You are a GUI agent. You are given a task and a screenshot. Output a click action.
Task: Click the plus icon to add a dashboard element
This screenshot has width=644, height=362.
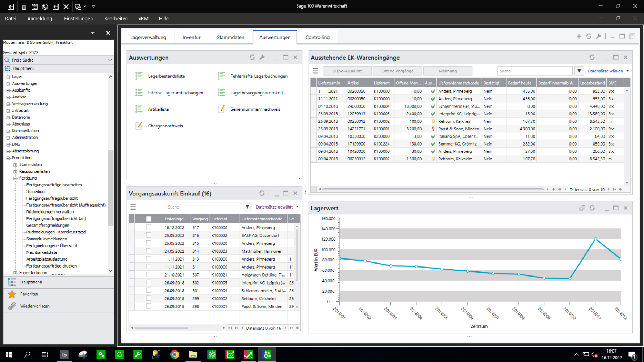pyautogui.click(x=579, y=36)
